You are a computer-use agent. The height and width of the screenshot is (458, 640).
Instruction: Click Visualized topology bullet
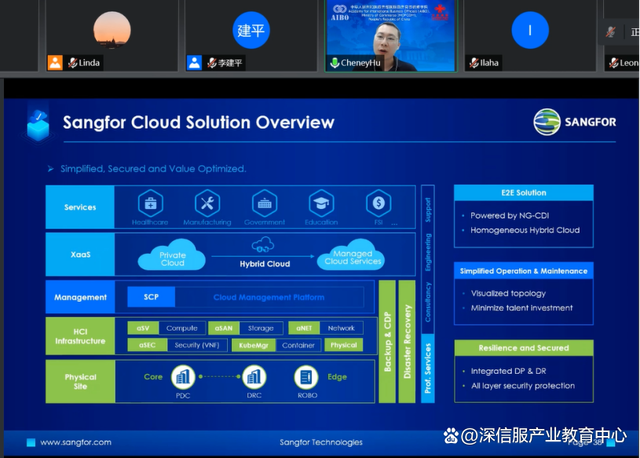(508, 293)
